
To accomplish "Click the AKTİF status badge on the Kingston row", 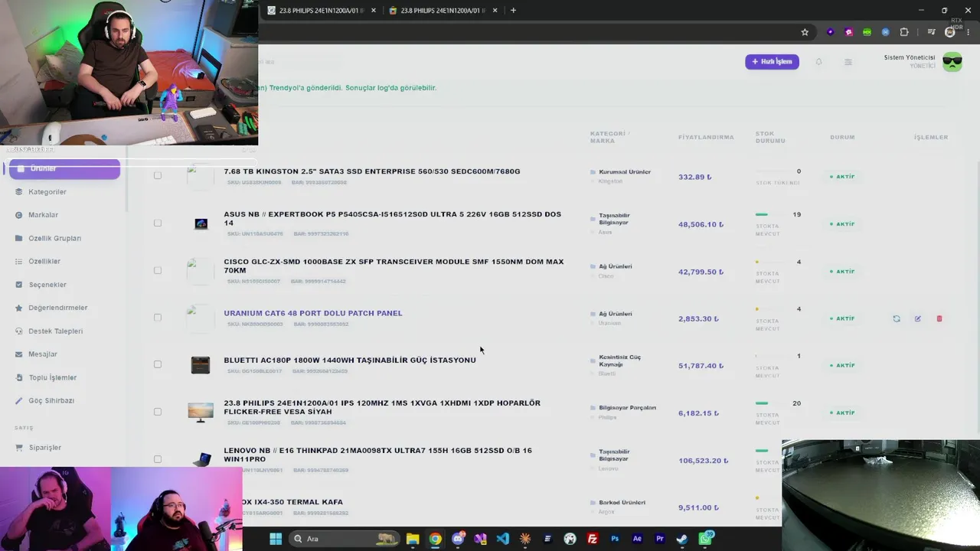I will tap(842, 177).
